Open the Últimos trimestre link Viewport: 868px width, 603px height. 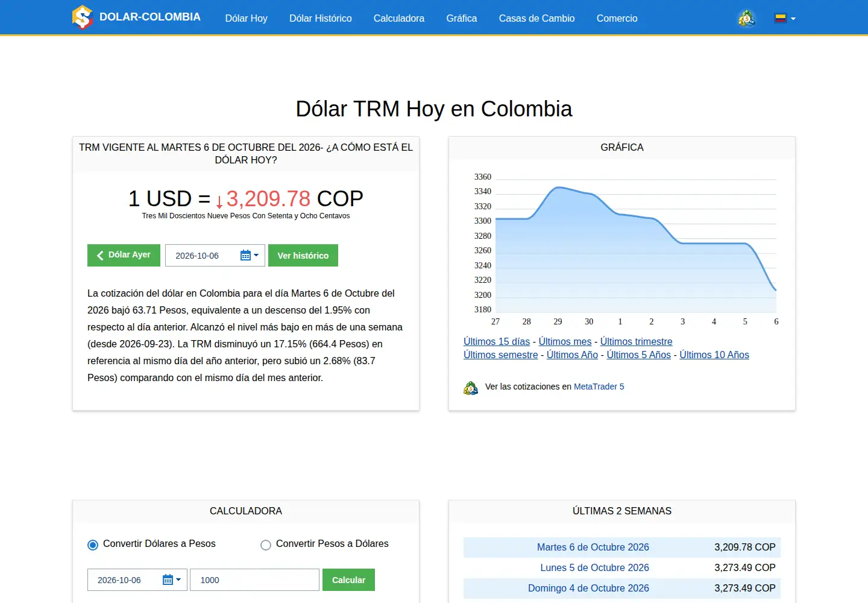point(636,341)
